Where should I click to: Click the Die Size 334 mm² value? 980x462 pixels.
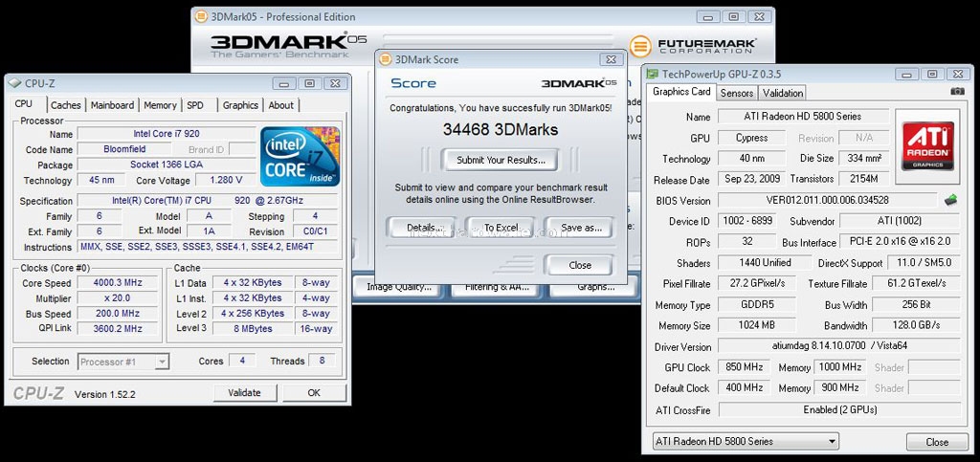864,158
